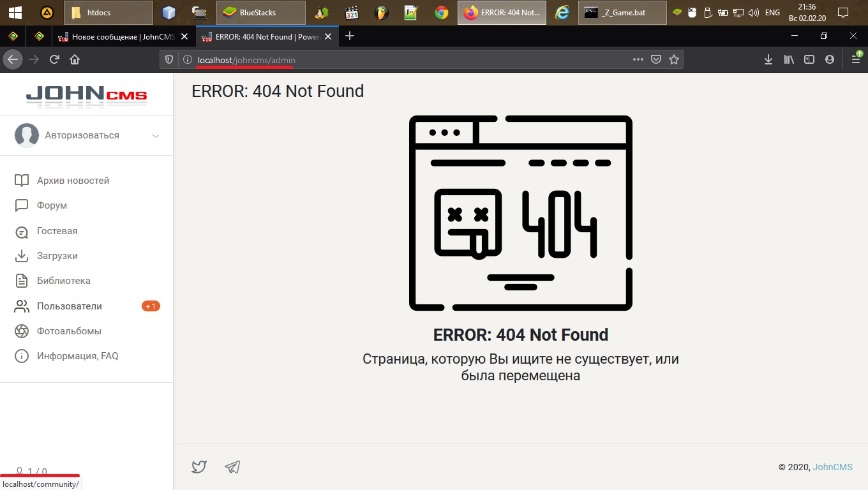The image size is (868, 490).
Task: Open Notepad++ from the taskbar
Action: coord(411,12)
